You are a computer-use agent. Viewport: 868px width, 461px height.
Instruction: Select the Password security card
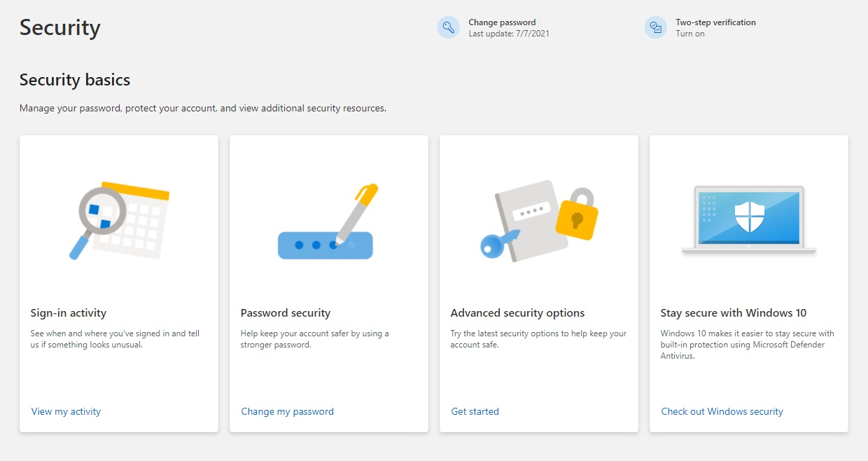[x=328, y=282]
